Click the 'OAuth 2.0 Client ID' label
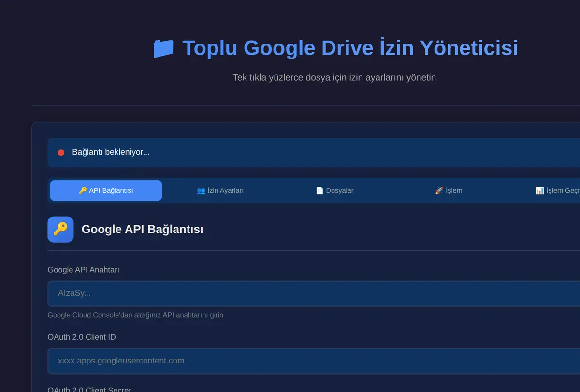Viewport: 580px width, 392px height. (82, 337)
